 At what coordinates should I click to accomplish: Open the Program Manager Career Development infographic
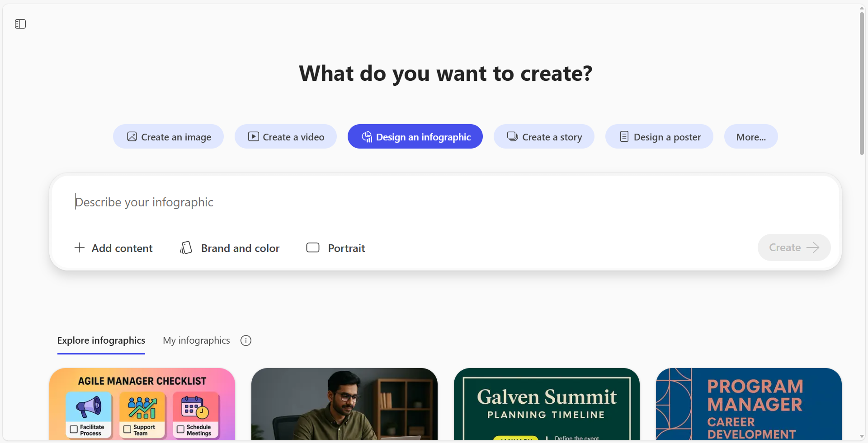[749, 404]
